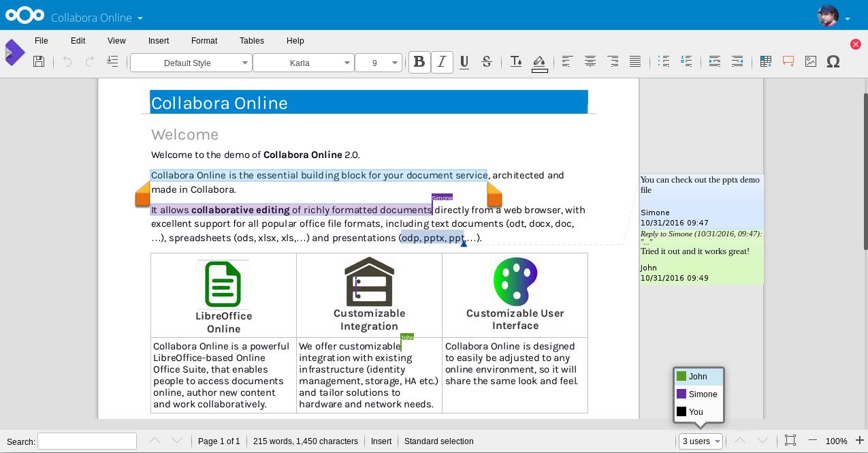Center align the text
The height and width of the screenshot is (453, 868).
(590, 62)
